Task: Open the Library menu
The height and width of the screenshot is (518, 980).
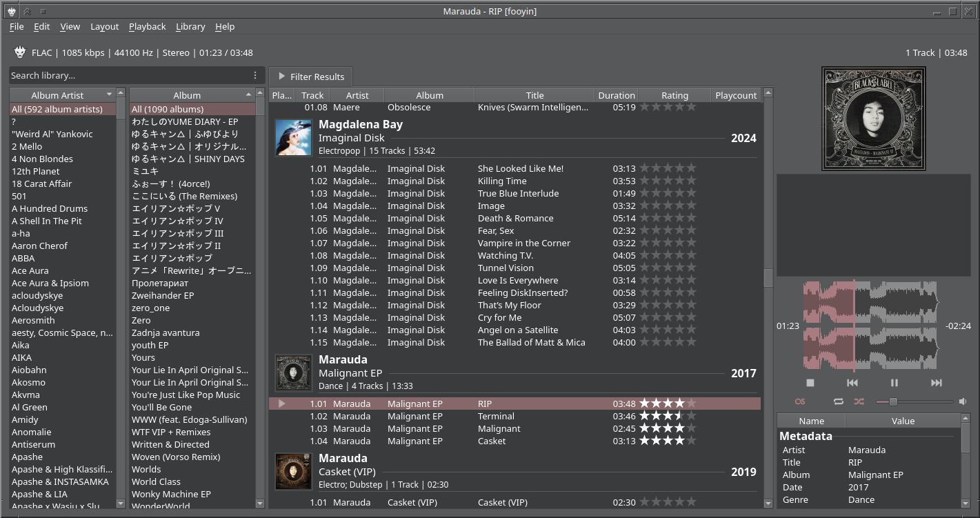Action: [x=190, y=26]
